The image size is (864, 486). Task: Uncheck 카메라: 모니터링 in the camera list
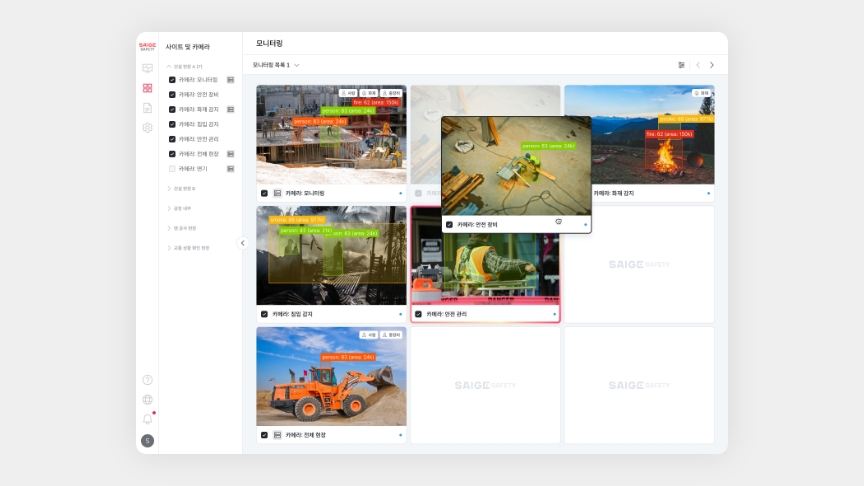(172, 79)
